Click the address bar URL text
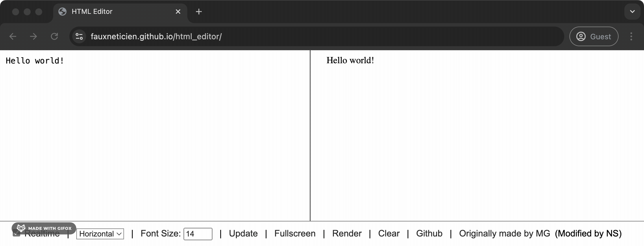Screen dimensions: 644x246 coord(156,36)
